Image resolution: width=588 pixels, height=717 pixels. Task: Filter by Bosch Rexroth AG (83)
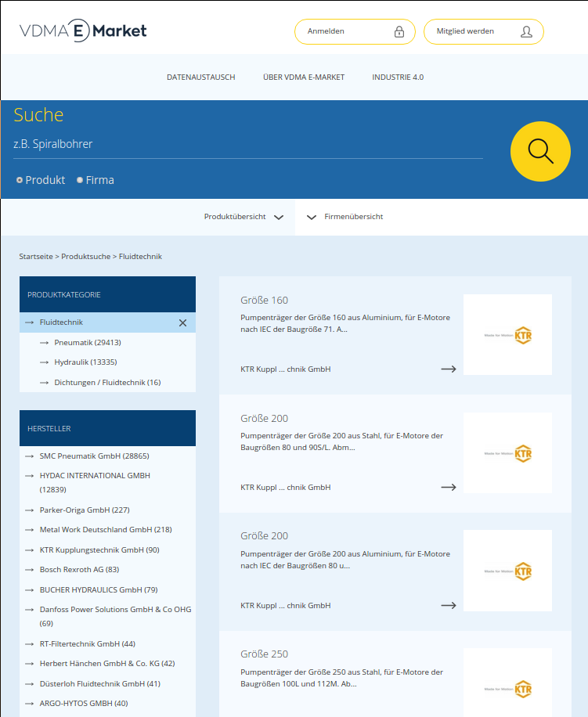pyautogui.click(x=79, y=570)
